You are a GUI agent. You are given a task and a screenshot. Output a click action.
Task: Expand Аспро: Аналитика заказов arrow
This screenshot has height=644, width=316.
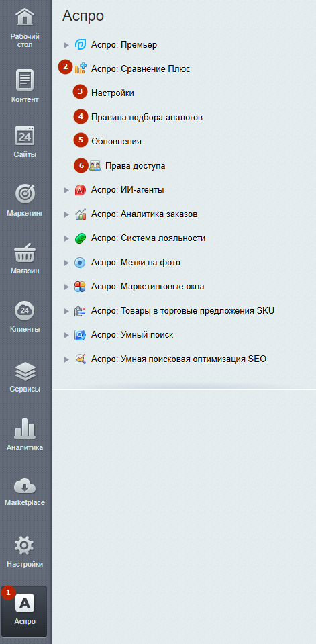(67, 214)
